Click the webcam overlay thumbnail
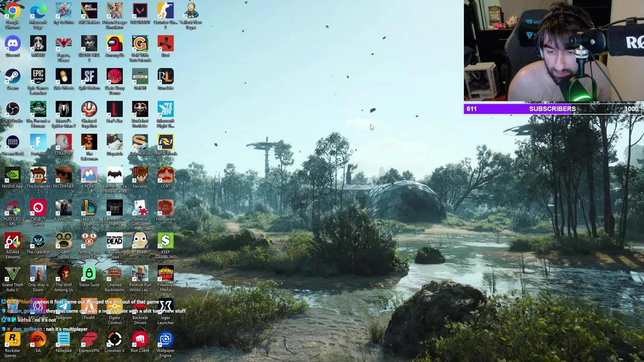 pos(553,51)
